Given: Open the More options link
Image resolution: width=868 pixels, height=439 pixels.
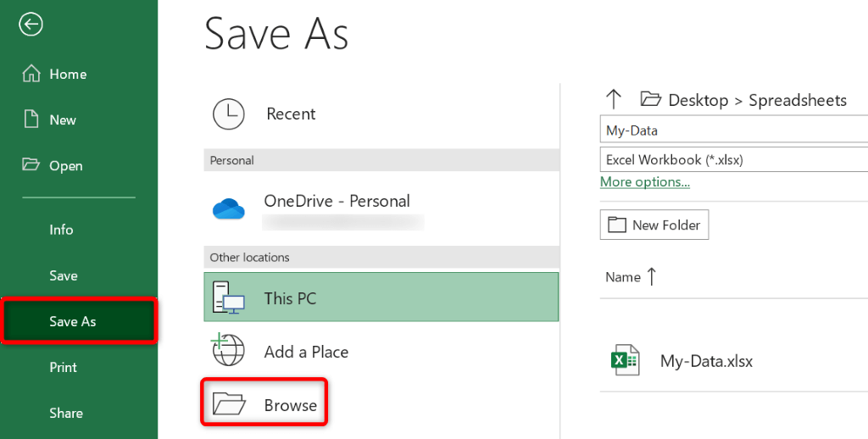Looking at the screenshot, I should 644,182.
